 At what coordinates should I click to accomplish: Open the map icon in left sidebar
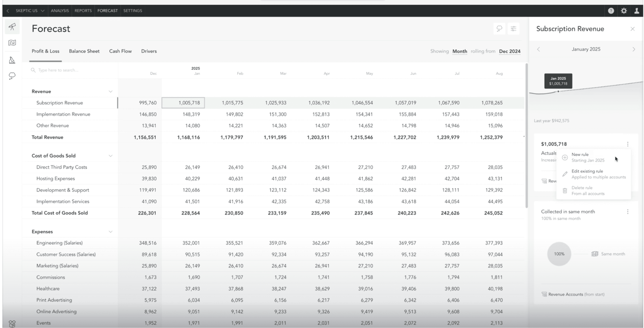click(12, 43)
